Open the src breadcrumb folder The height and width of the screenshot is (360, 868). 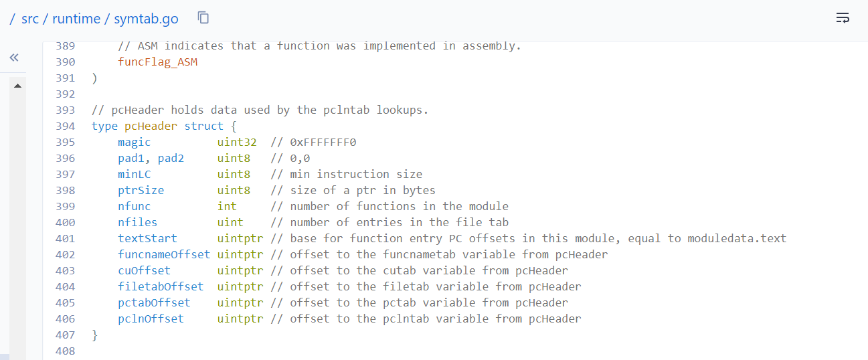(30, 19)
